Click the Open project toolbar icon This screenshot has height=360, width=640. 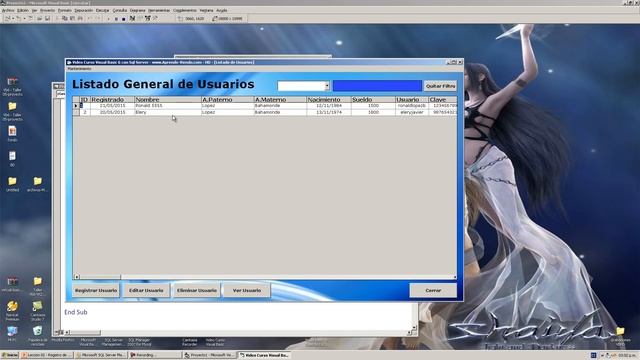39,18
